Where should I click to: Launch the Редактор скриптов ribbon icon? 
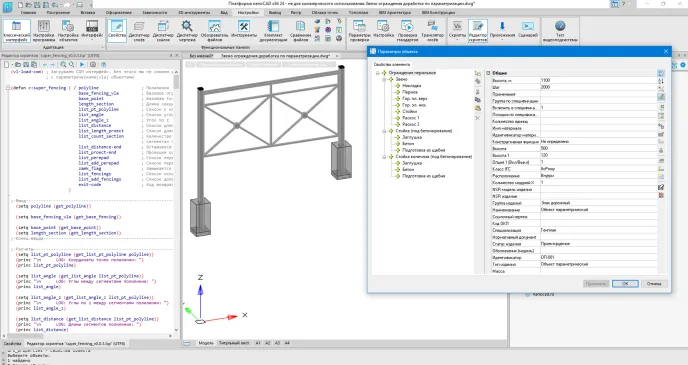click(x=478, y=31)
